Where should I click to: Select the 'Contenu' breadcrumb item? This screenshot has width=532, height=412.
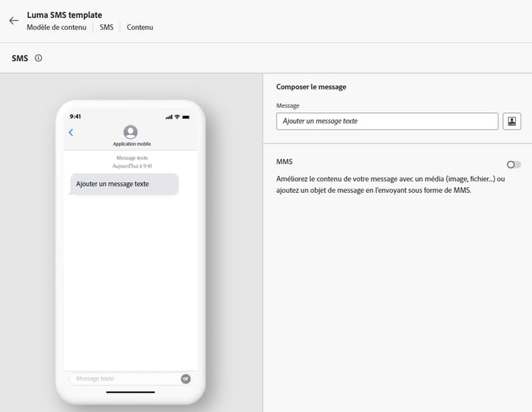point(140,27)
